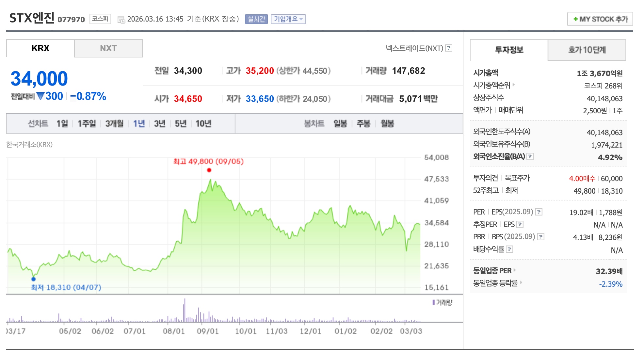Switch to the 주봉 candle chart

pyautogui.click(x=363, y=123)
